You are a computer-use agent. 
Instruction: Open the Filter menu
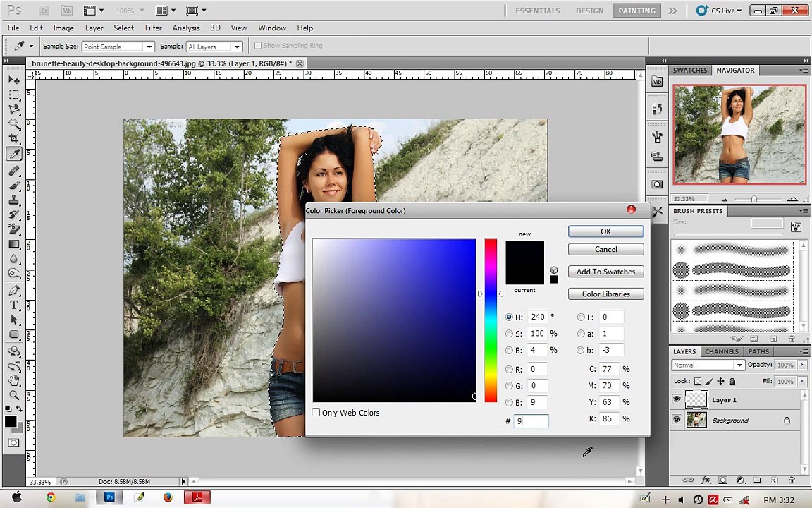[x=153, y=28]
